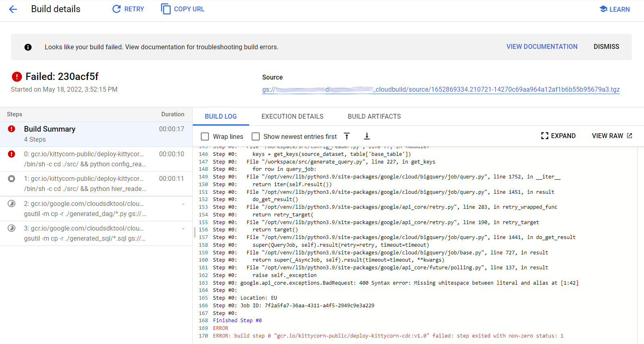Click the EXPAND log button label

click(x=563, y=136)
